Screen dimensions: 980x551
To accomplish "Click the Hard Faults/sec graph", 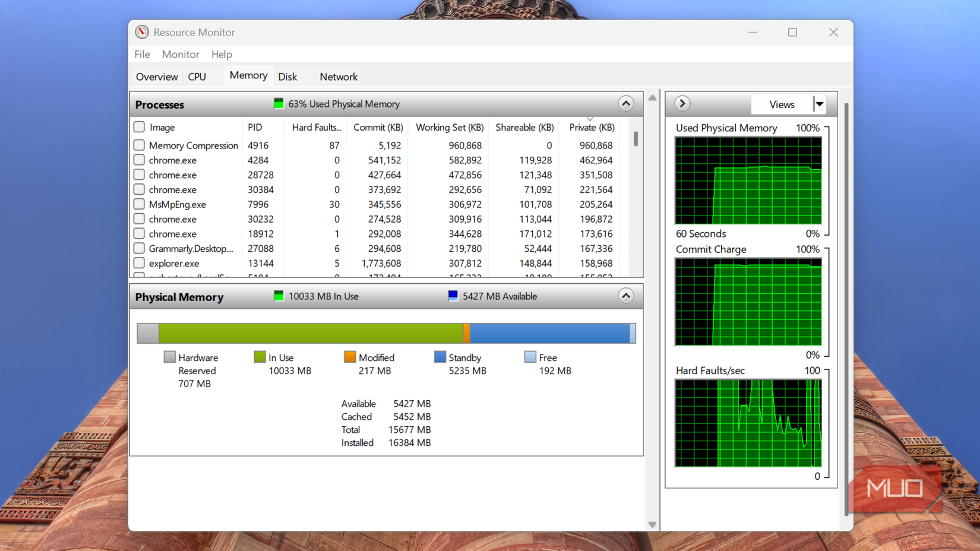I will (x=748, y=423).
